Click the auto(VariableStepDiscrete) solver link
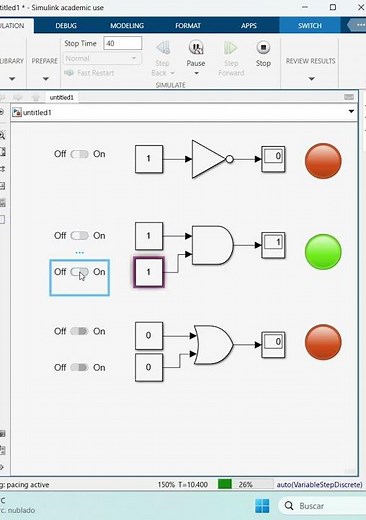 (x=319, y=485)
